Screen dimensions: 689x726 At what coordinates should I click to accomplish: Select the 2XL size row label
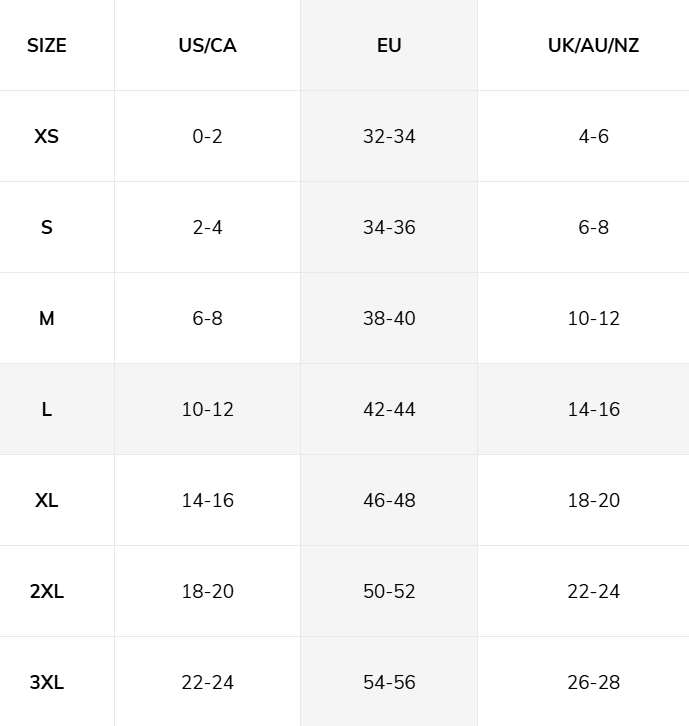(47, 591)
